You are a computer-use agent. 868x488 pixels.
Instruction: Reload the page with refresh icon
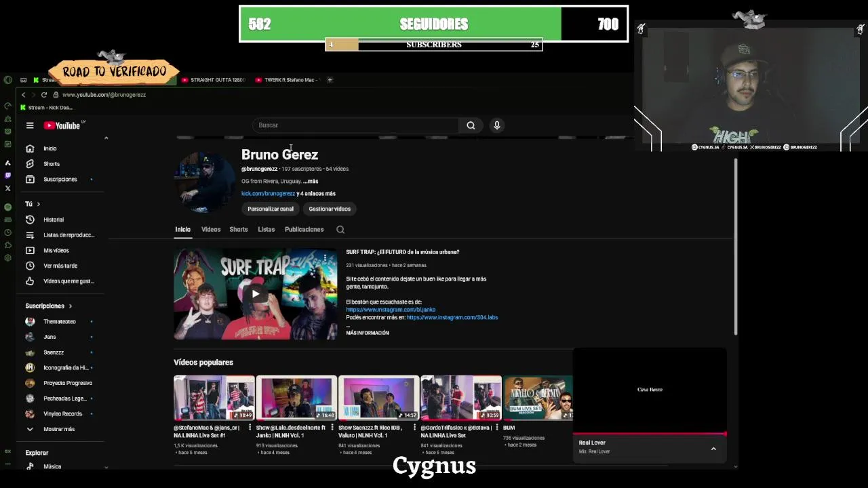click(x=44, y=95)
